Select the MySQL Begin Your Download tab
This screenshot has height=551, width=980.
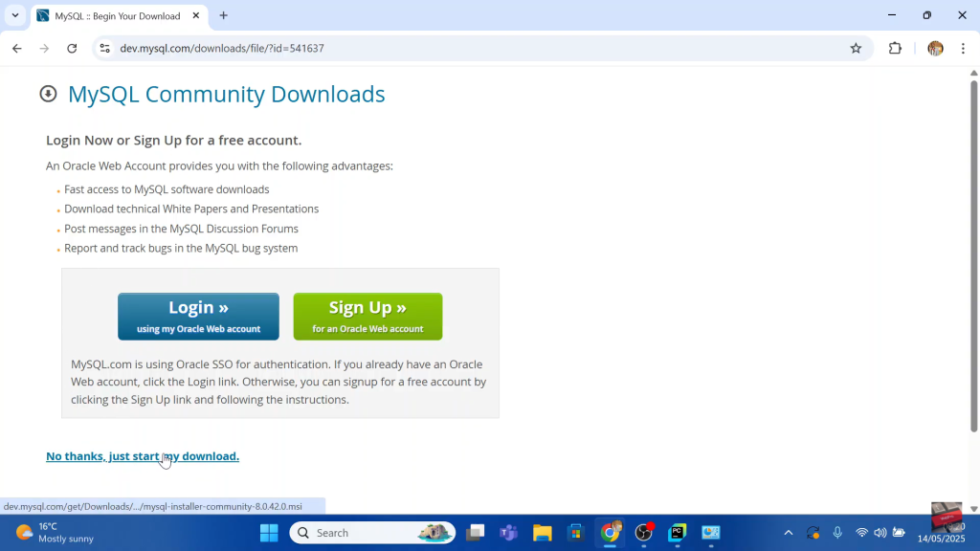coord(118,16)
